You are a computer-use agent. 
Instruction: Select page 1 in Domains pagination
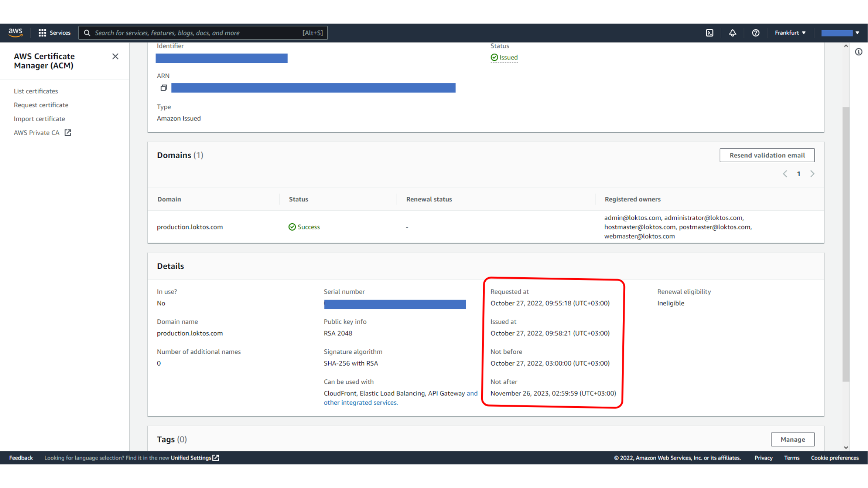coord(798,174)
